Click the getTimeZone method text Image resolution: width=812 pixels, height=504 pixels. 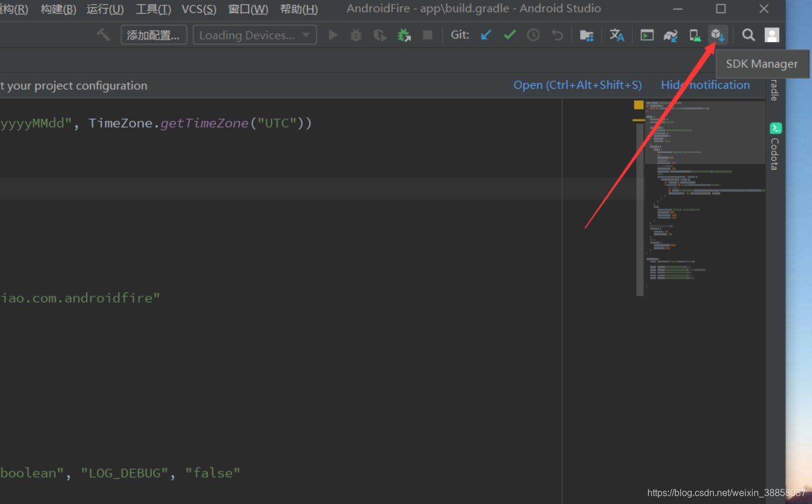204,124
